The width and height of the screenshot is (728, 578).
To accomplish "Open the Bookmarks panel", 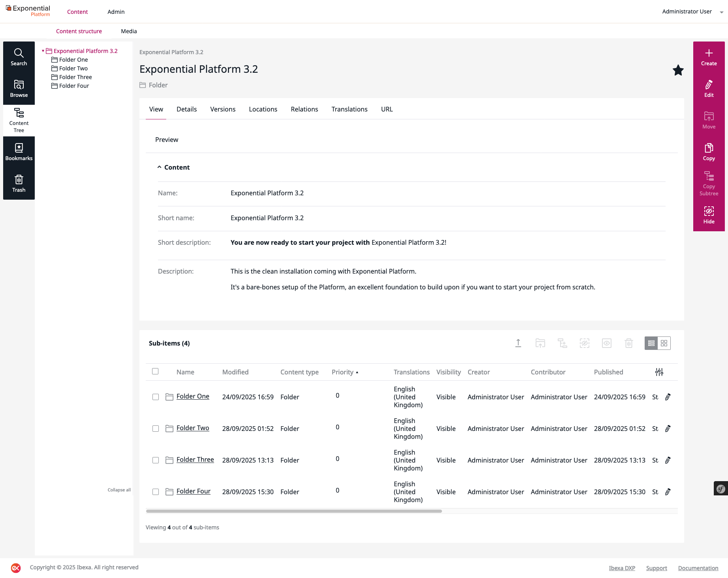I will [19, 151].
